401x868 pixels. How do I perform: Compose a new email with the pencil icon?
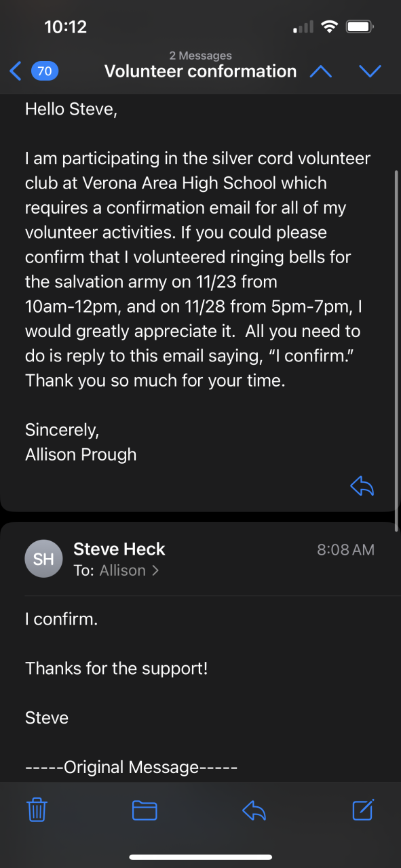(364, 810)
